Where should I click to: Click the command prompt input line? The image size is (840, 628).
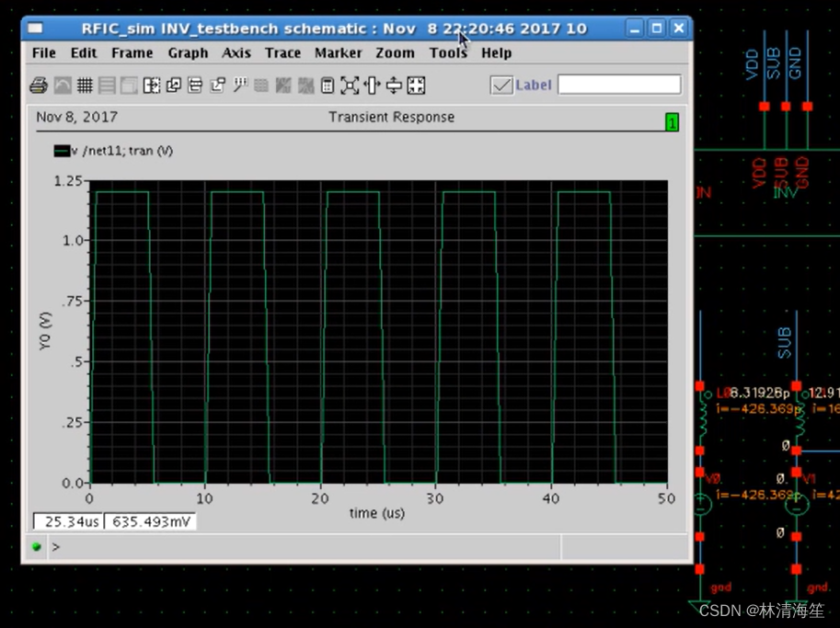tap(305, 546)
